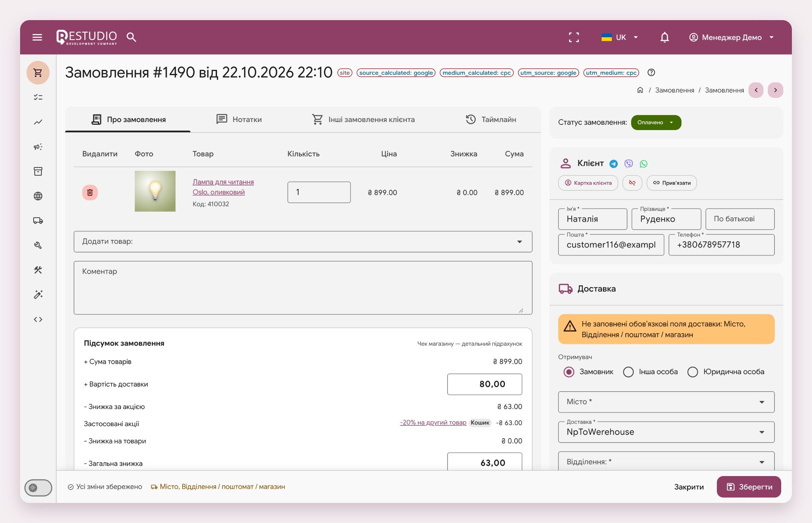Open the delivery truck sidebar icon

(x=38, y=221)
